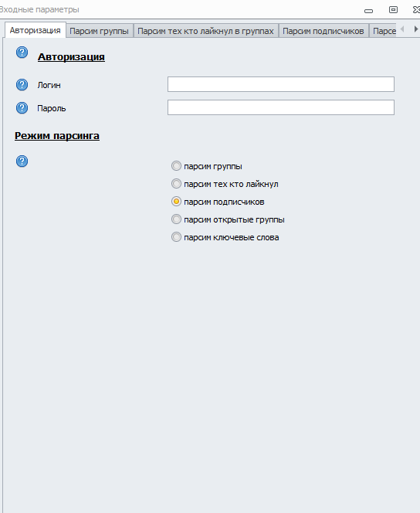Show help icon under Режим парсинга
420x513 pixels.
22,161
